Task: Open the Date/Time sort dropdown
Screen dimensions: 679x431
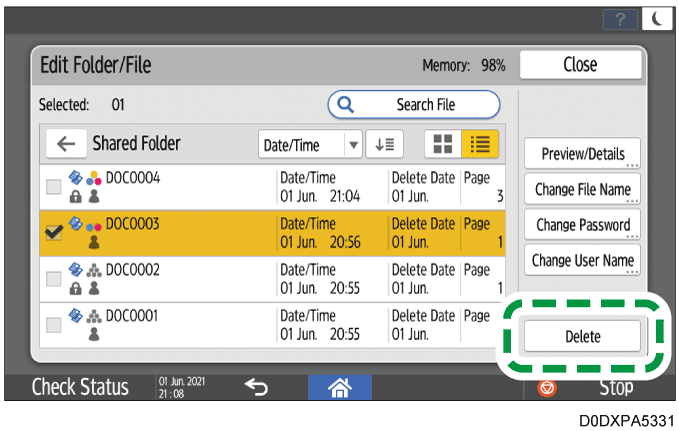Action: click(x=310, y=144)
